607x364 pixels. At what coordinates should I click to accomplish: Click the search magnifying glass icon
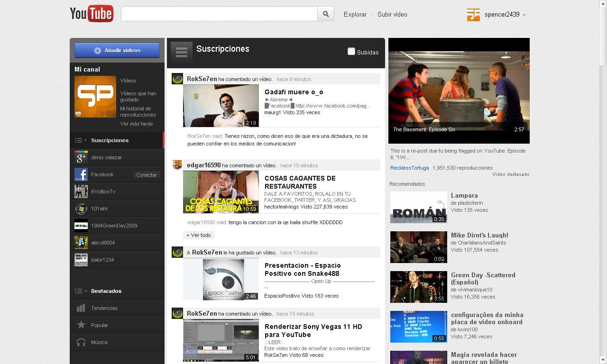click(325, 14)
